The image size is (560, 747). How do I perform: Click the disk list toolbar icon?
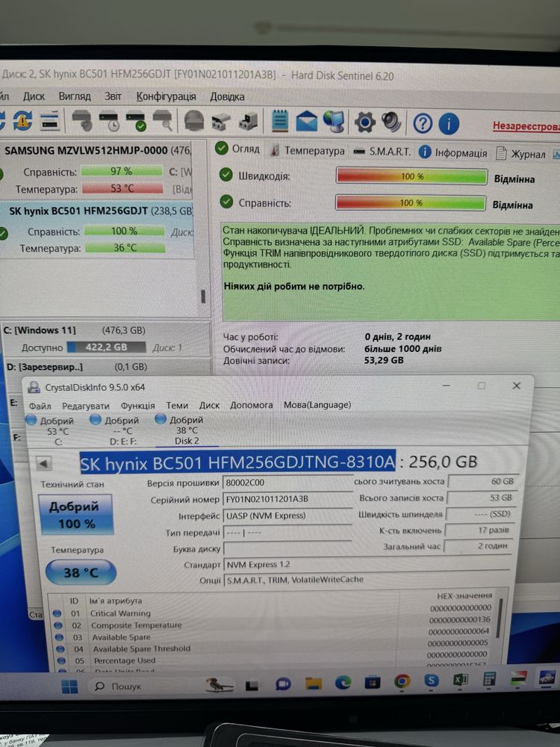click(50, 120)
